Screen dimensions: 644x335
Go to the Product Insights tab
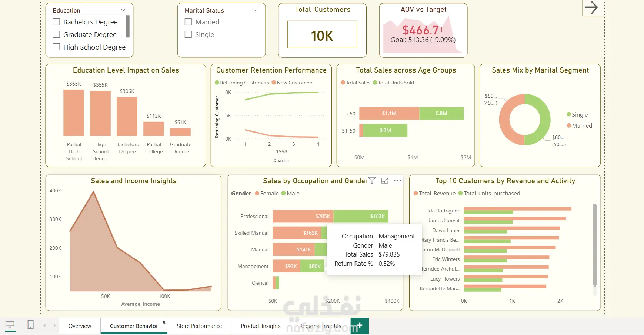coord(261,326)
